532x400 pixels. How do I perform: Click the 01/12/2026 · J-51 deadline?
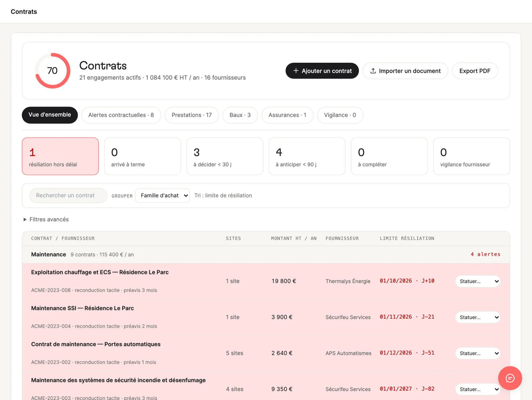point(407,353)
